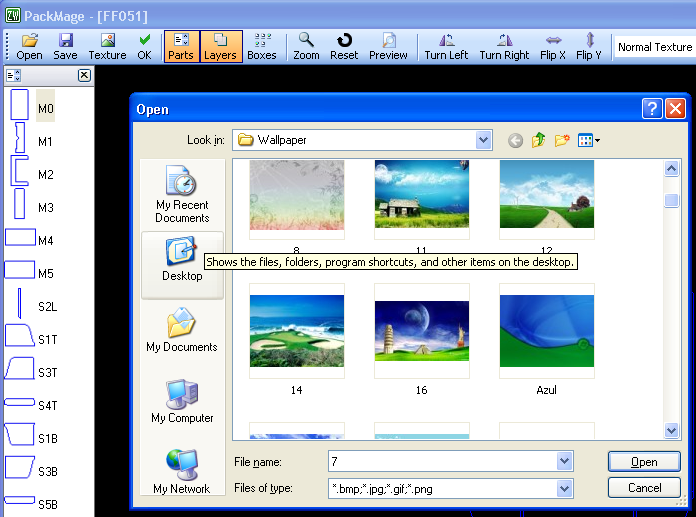The image size is (696, 517).
Task: Close the Open dialog
Action: point(675,109)
